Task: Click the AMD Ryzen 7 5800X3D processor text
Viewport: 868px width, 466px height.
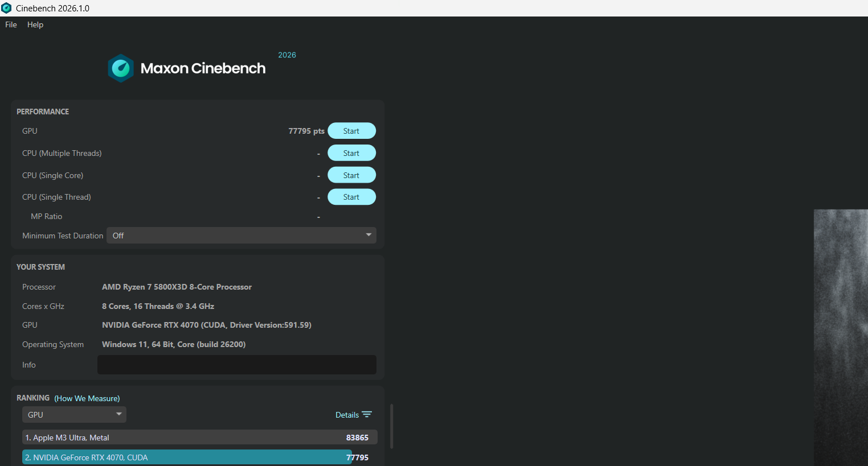Action: tap(177, 287)
